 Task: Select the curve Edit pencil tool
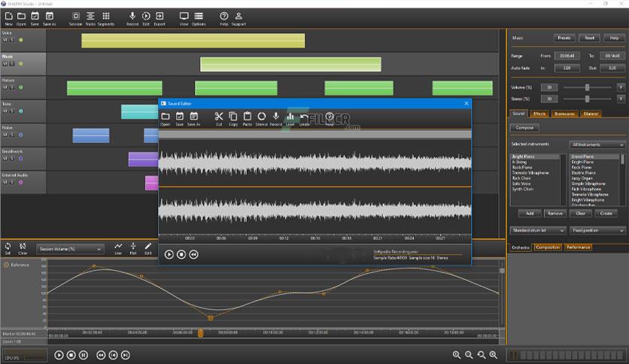click(x=148, y=248)
